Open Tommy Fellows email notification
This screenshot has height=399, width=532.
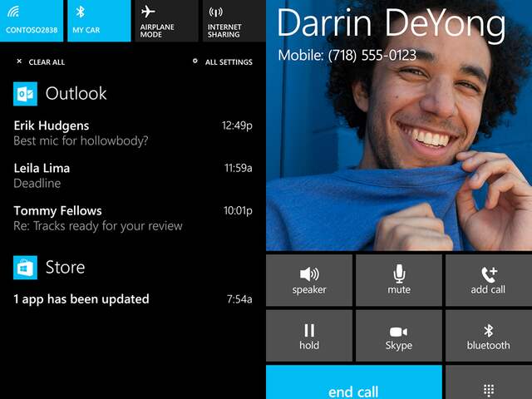[133, 218]
